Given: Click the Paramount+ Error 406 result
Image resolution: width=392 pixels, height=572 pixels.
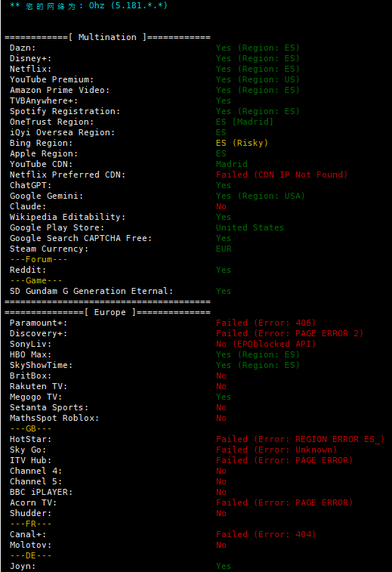Looking at the screenshot, I should 266,323.
